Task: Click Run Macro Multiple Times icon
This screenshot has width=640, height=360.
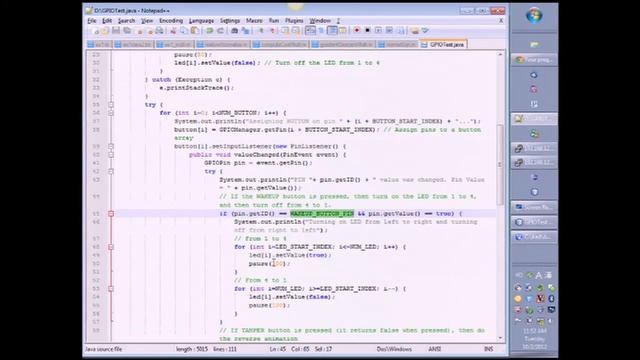Action: coord(389,31)
